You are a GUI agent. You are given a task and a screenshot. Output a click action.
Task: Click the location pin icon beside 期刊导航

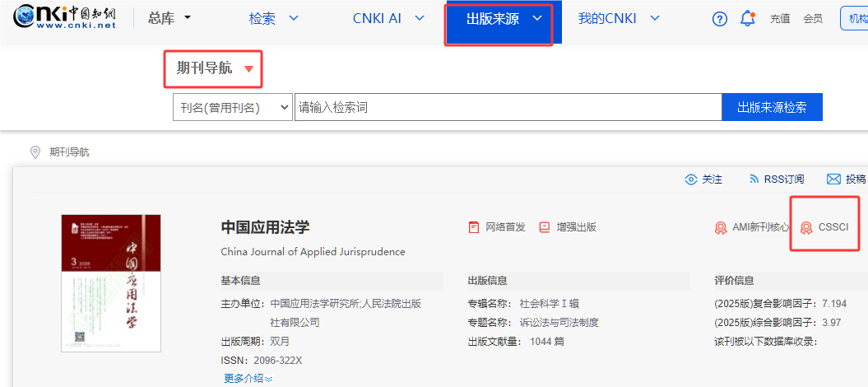coord(35,152)
